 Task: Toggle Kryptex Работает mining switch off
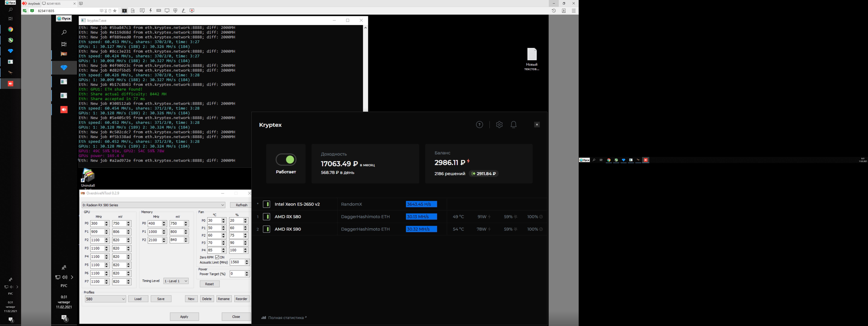[286, 160]
